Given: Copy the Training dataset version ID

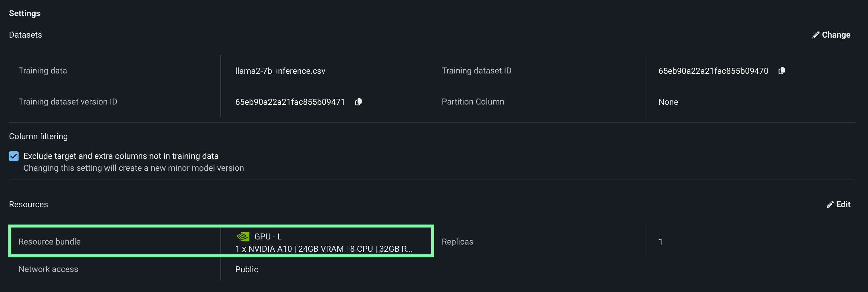Looking at the screenshot, I should [x=358, y=102].
